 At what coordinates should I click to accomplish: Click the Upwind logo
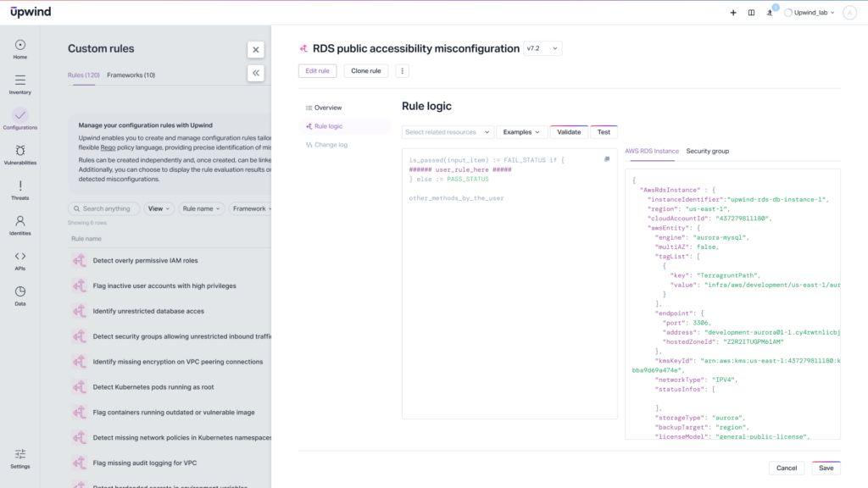click(x=31, y=12)
